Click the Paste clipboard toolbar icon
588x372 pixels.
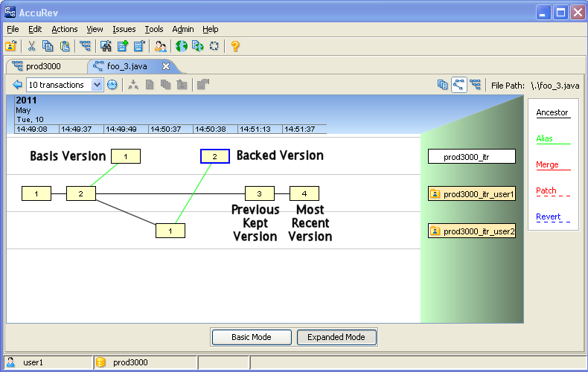pyautogui.click(x=65, y=46)
